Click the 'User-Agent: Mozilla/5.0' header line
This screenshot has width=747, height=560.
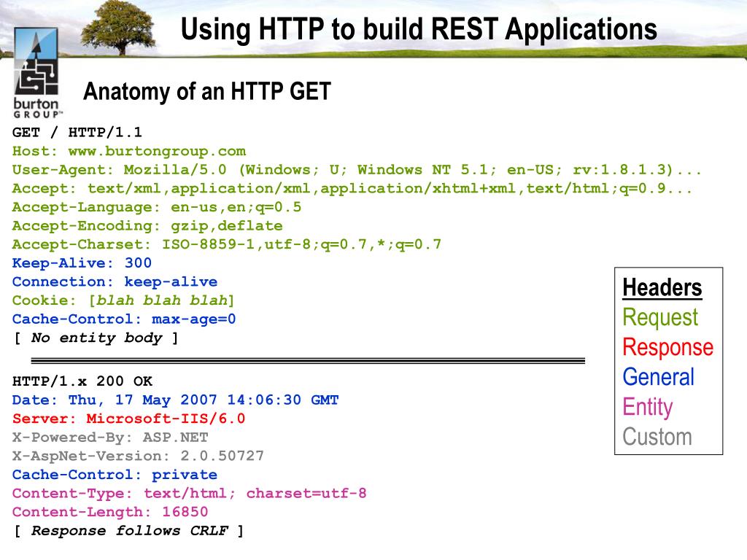click(356, 169)
